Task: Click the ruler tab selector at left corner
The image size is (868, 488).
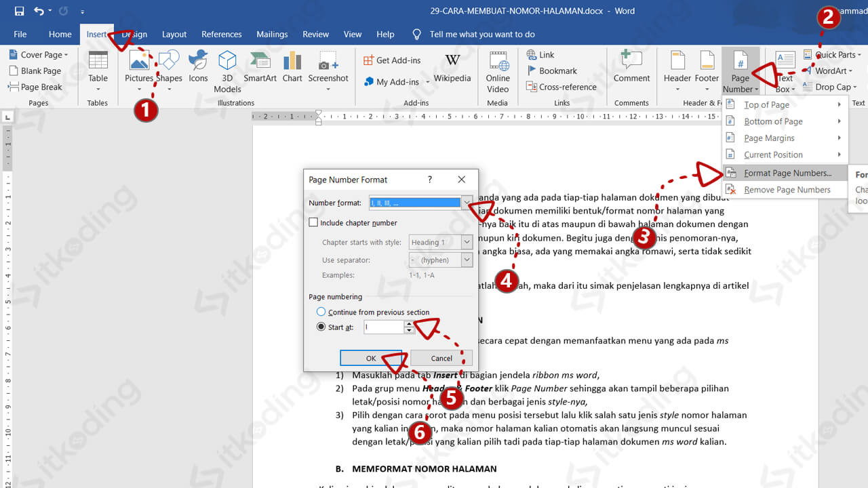Action: click(7, 117)
